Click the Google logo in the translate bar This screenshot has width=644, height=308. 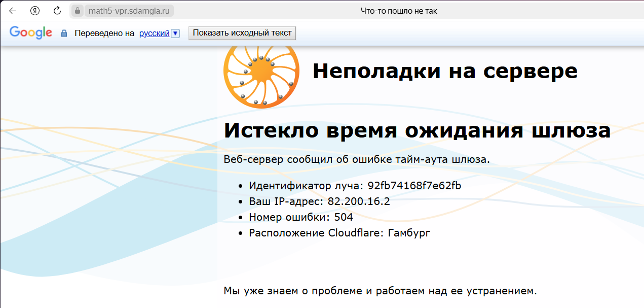point(31,33)
